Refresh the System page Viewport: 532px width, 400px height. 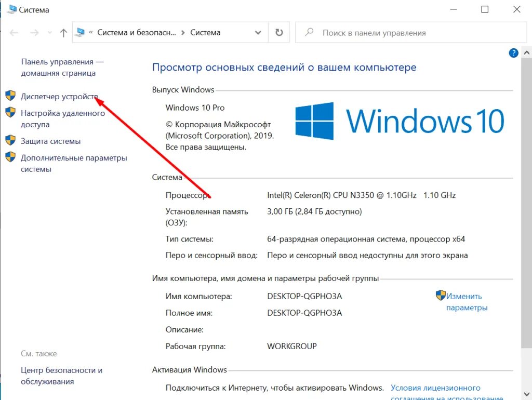click(279, 33)
